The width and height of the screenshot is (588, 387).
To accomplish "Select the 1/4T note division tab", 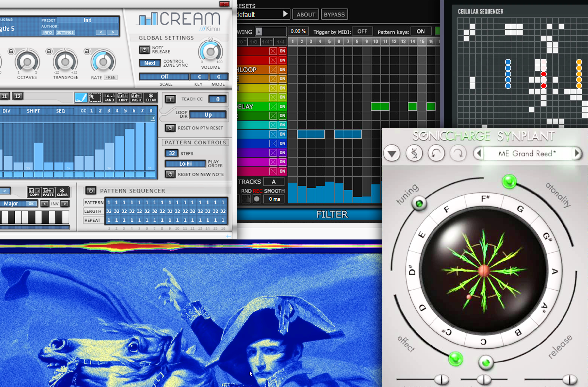I will 267,42.
